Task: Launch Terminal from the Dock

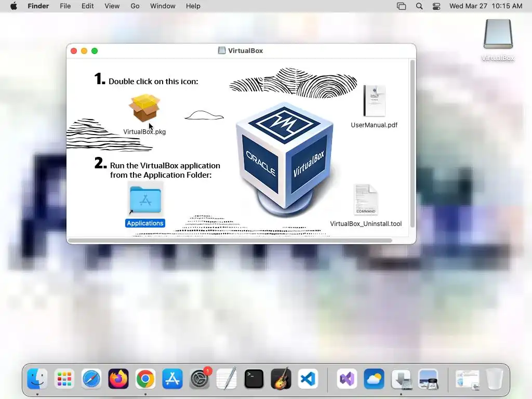Action: [x=254, y=379]
